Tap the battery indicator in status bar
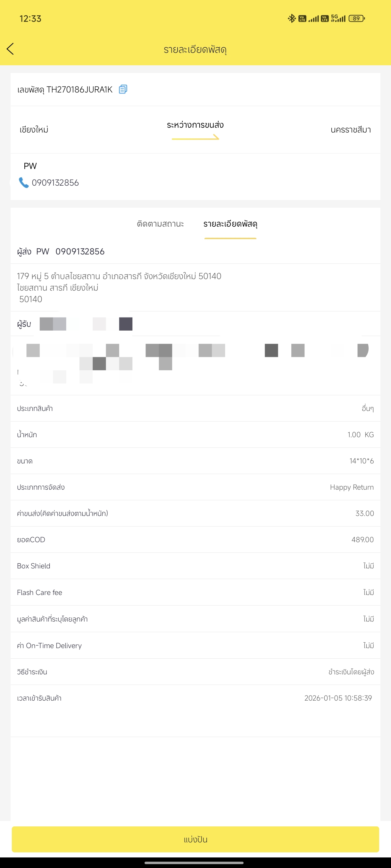 click(x=357, y=19)
